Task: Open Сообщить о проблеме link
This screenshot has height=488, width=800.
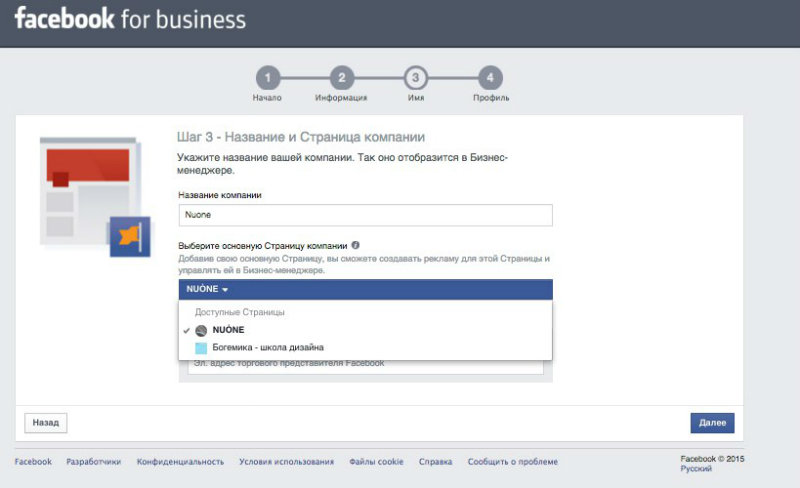Action: click(512, 462)
